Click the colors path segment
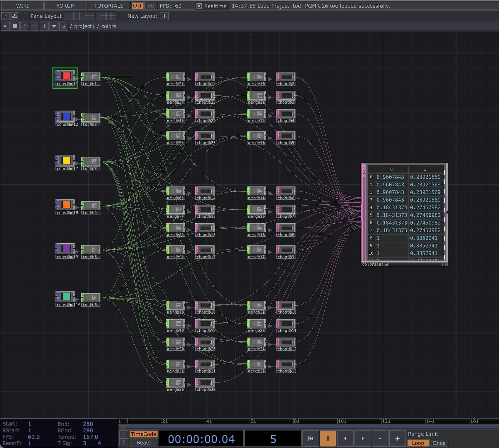The width and height of the screenshot is (499, 448). click(109, 26)
